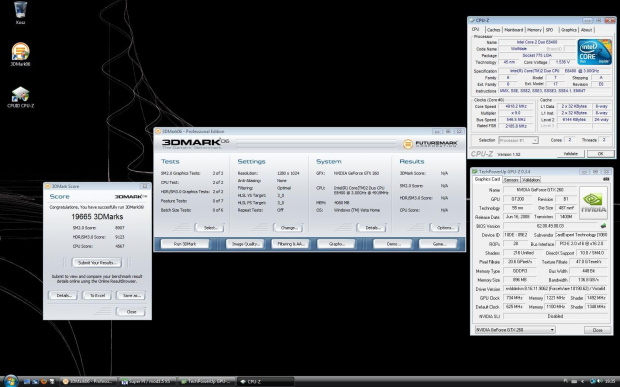Select the CPU tab in CPU-Z
Screen dimensions: 620x387
[x=476, y=29]
